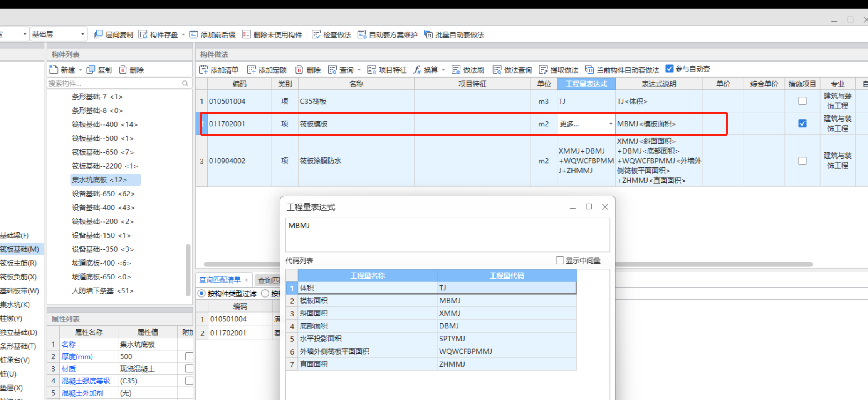Image resolution: width=868 pixels, height=400 pixels.
Task: Toggle 参与自动套 checkbox
Action: point(670,69)
